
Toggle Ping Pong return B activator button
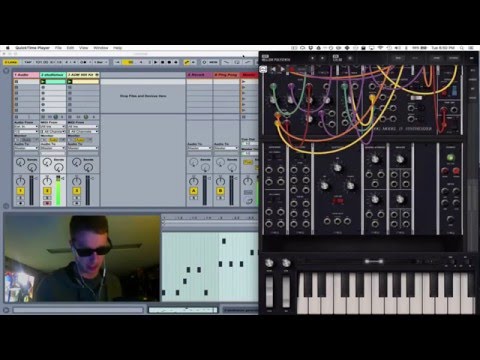tap(220, 191)
